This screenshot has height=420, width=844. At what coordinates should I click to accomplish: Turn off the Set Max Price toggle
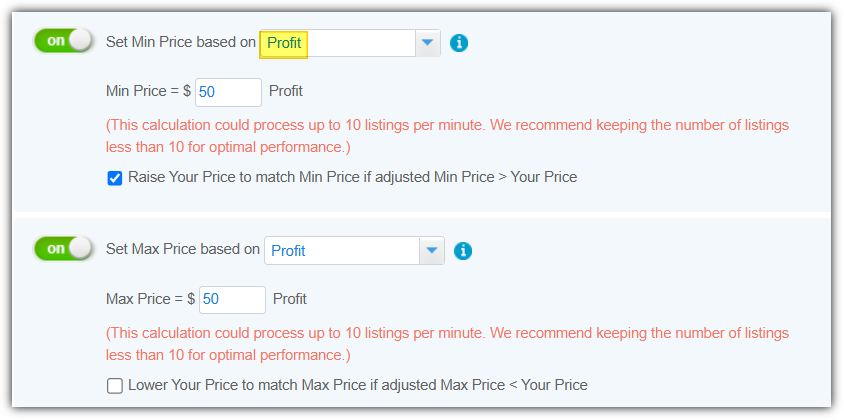(x=64, y=249)
